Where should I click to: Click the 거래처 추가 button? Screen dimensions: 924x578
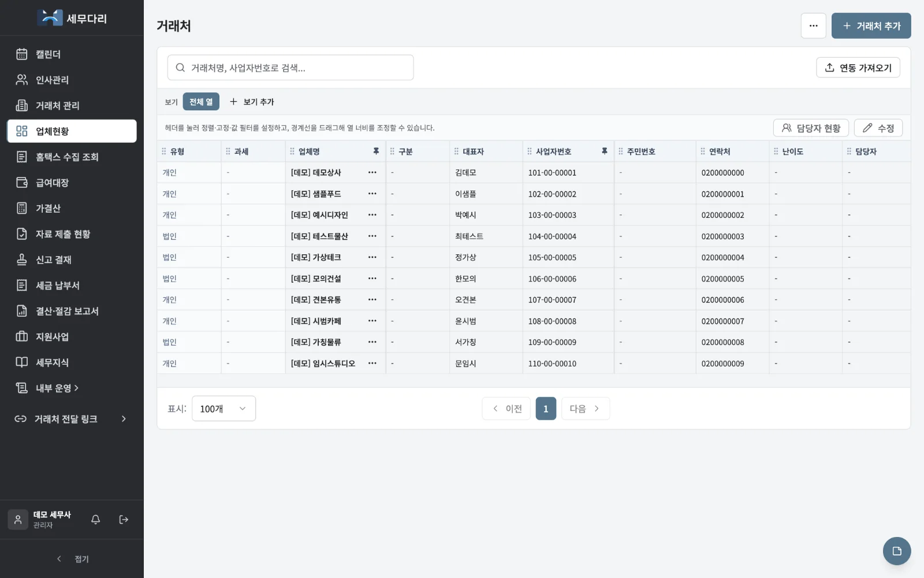[871, 26]
